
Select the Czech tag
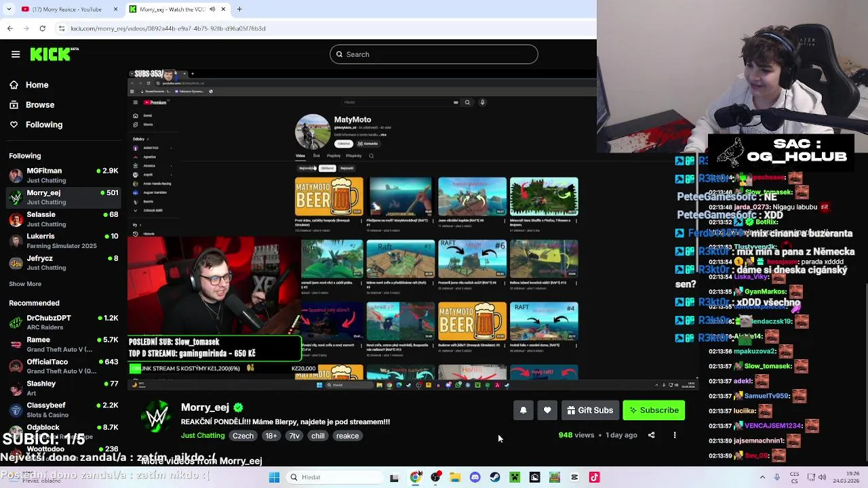pyautogui.click(x=243, y=436)
